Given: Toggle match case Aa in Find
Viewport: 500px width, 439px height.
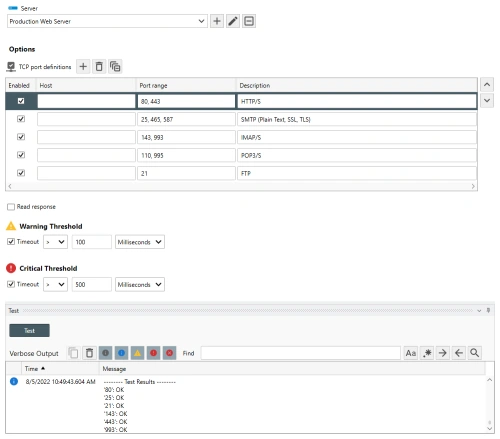Looking at the screenshot, I should coord(411,353).
